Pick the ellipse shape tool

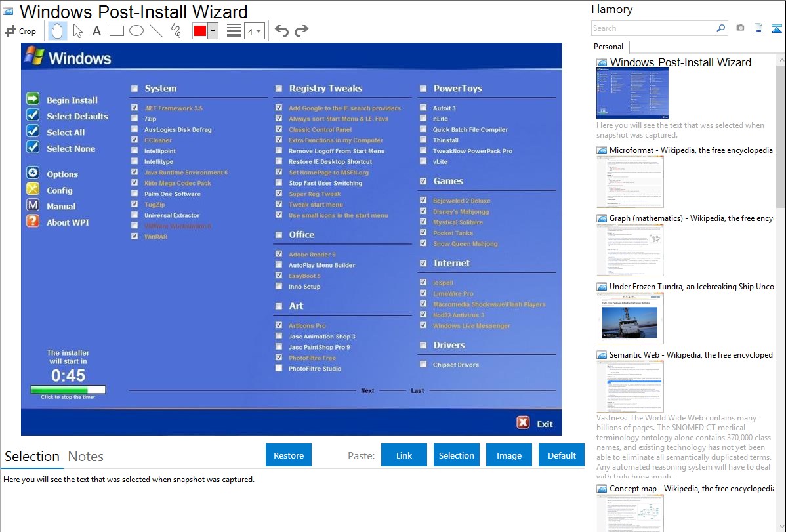tap(136, 31)
